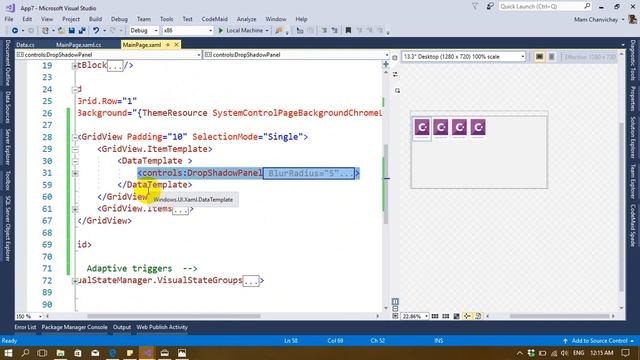Select the first purple thumbnail in the designer

coord(422,127)
